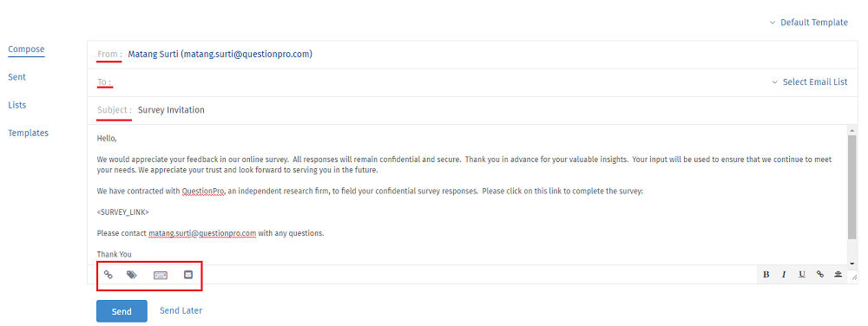Click the envelope preview icon
Screen dimensions: 868x326
[x=188, y=274]
